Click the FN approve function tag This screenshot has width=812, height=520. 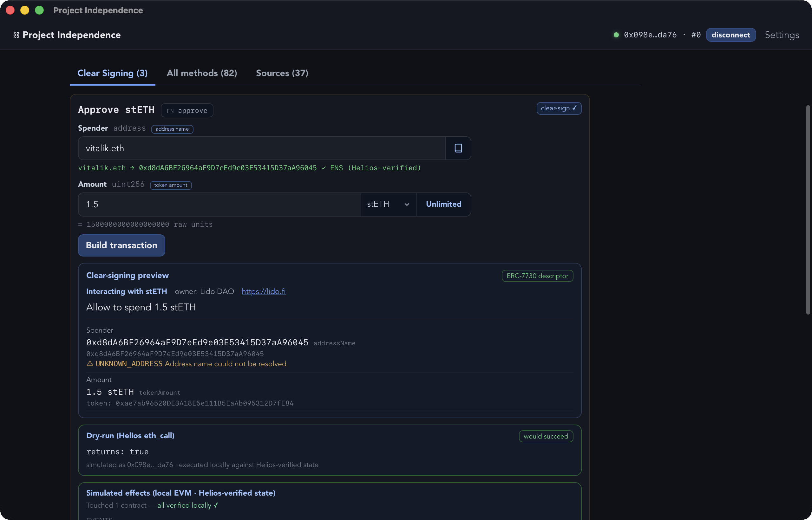(x=187, y=110)
